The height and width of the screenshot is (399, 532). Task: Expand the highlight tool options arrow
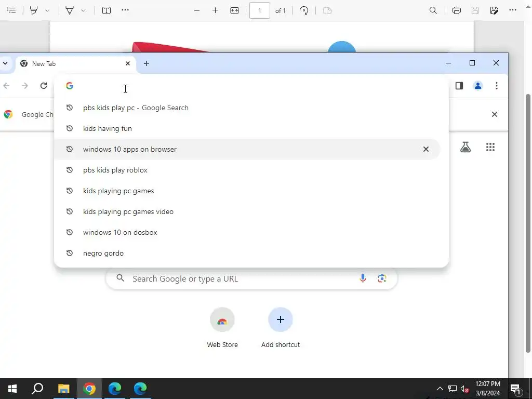pos(47,10)
